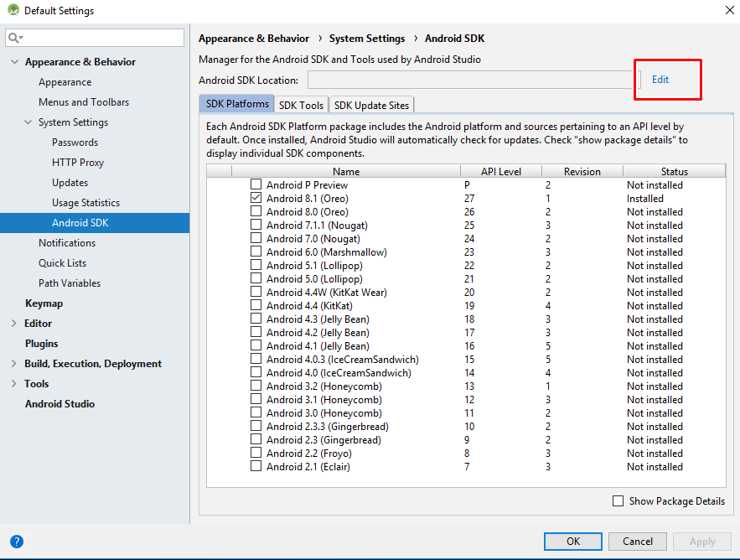Switch to the SDK Tools tab
Viewport: 740px width, 560px height.
pos(301,106)
